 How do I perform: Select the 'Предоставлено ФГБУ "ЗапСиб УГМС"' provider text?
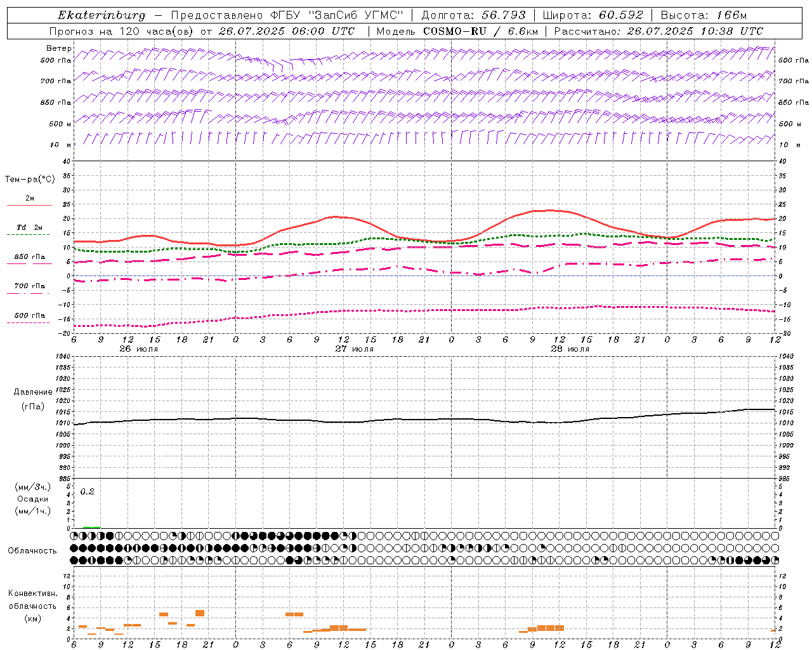click(x=288, y=15)
